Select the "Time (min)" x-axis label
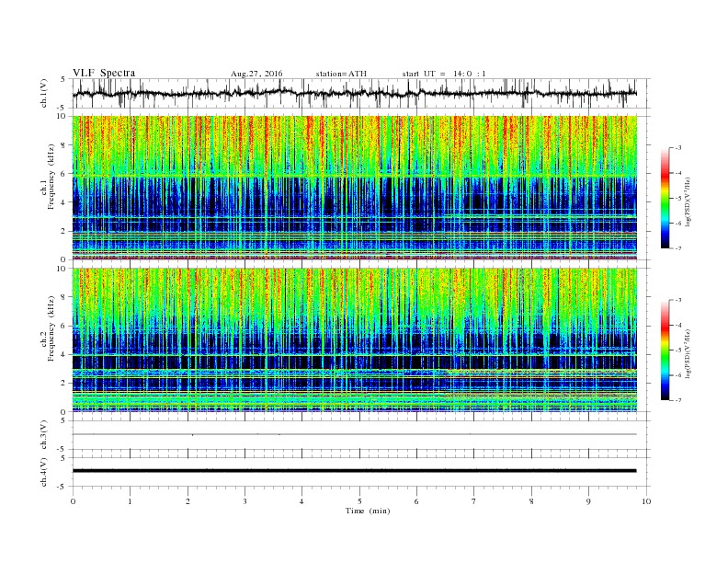728x563 pixels. click(x=368, y=511)
